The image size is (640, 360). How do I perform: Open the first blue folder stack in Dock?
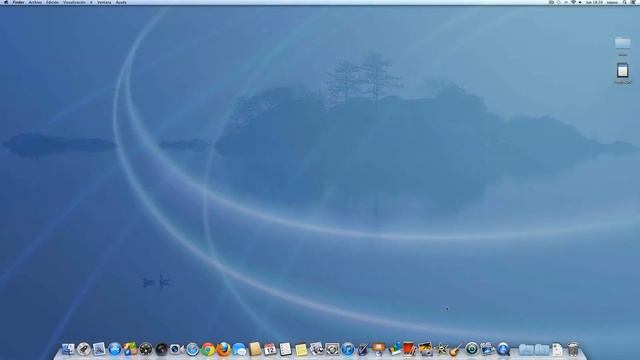[527, 350]
